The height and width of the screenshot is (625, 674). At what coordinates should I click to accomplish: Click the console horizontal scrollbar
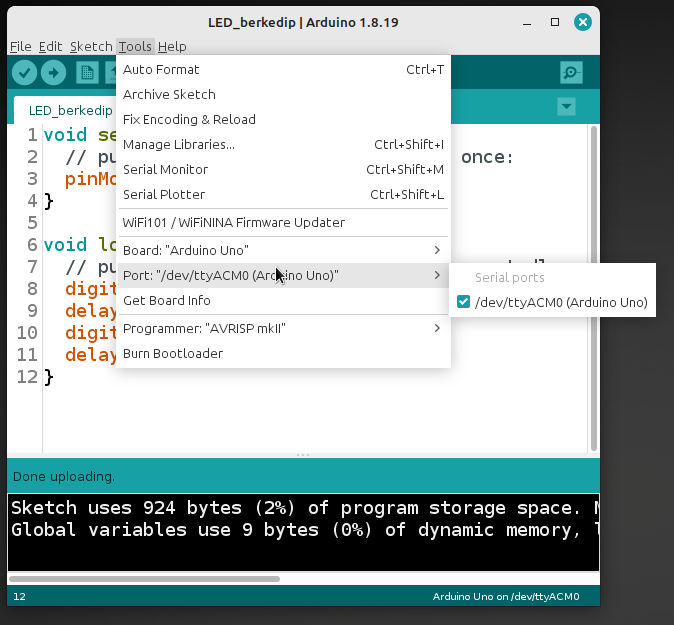(x=144, y=579)
